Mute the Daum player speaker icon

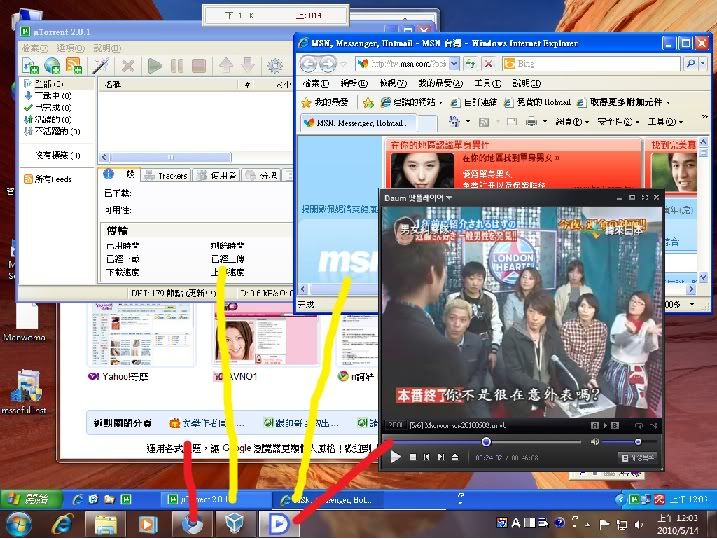594,441
